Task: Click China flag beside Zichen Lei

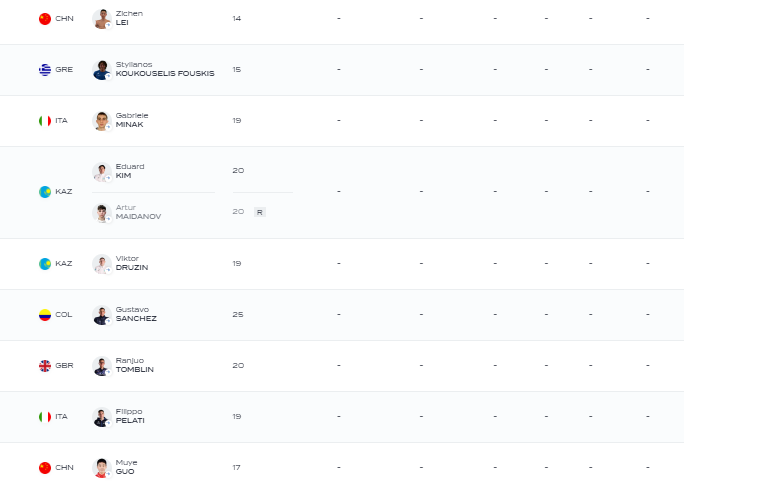Action: tap(45, 19)
